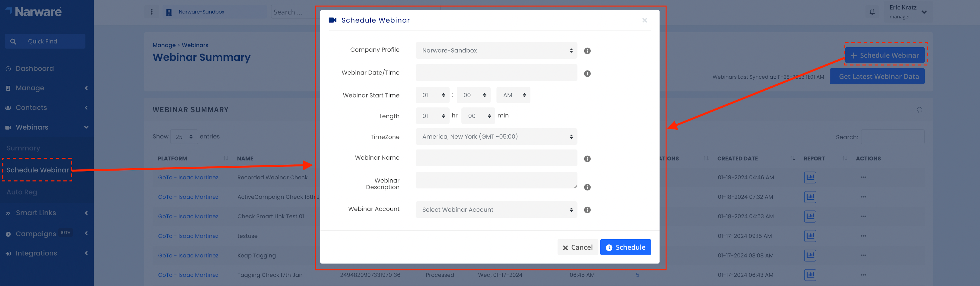Click the + Schedule Webinar page button
Viewport: 980px width, 286px height.
point(884,55)
